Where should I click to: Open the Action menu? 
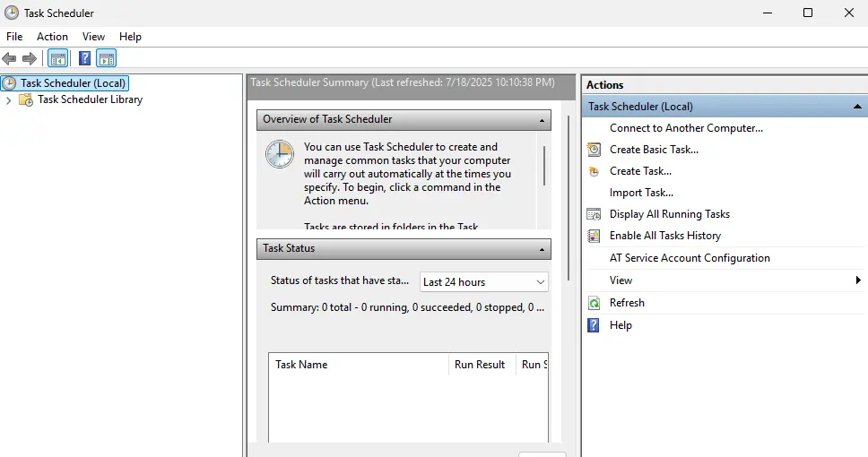[52, 37]
